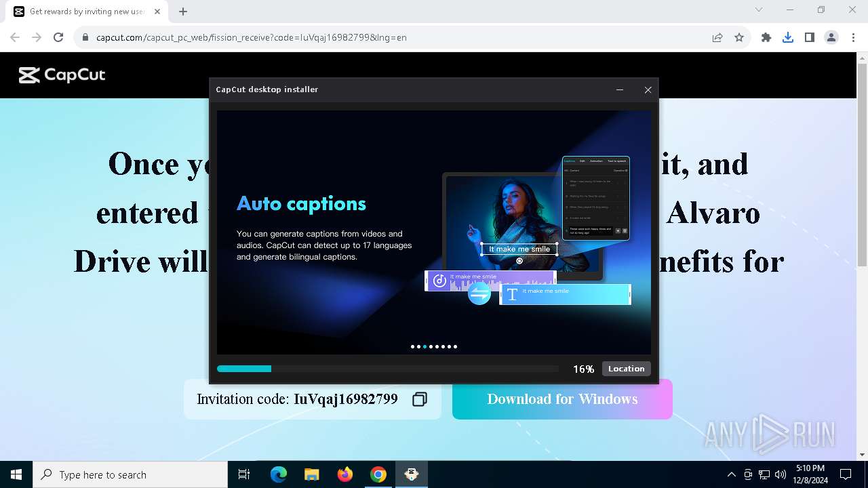The image size is (868, 488).
Task: Expand the Chrome tab search chevron
Action: pyautogui.click(x=759, y=9)
